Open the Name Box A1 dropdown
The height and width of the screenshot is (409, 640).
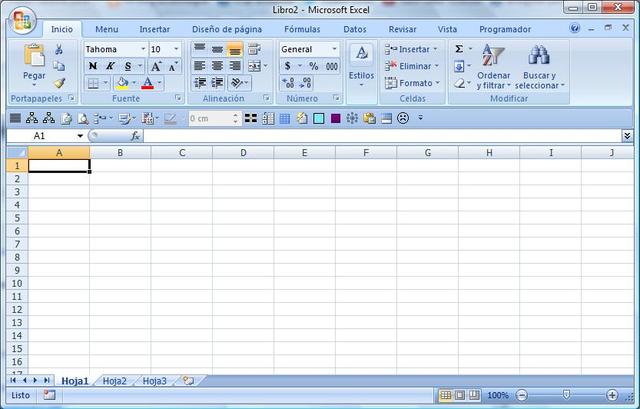80,136
